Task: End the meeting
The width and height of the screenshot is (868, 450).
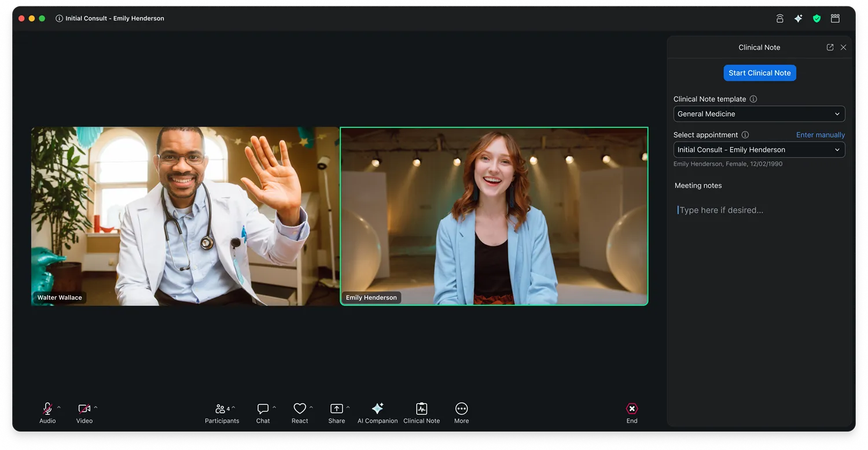Action: pos(632,409)
